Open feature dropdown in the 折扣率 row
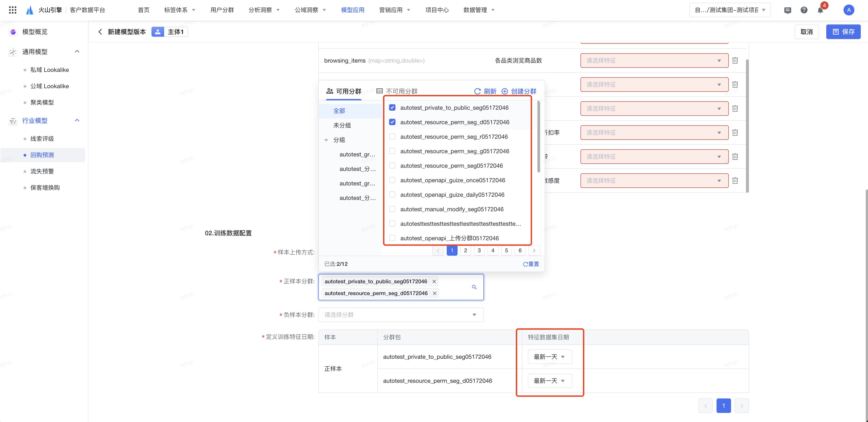Image resolution: width=868 pixels, height=422 pixels. (654, 133)
